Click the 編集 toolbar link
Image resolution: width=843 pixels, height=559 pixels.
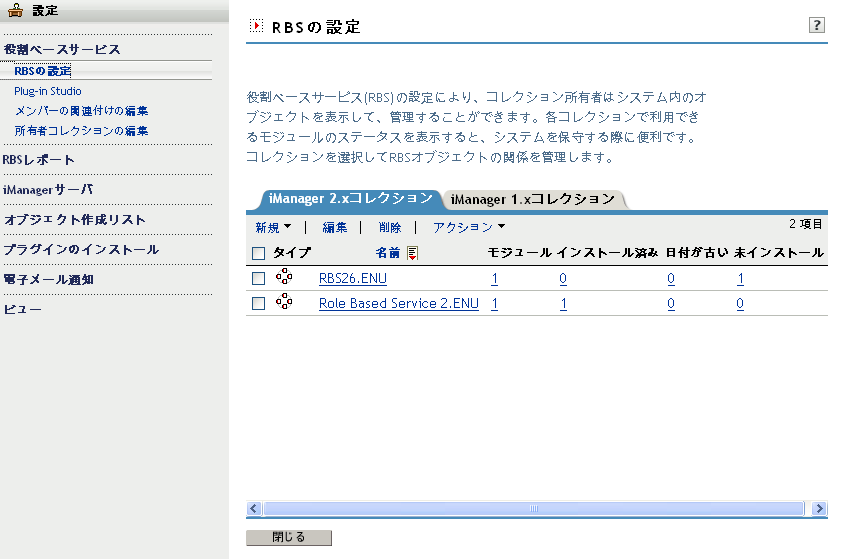point(334,227)
